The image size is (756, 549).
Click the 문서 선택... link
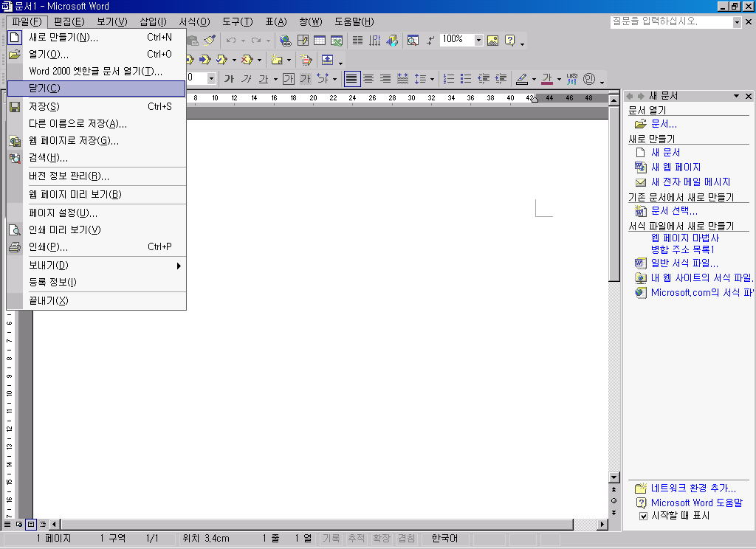point(674,211)
